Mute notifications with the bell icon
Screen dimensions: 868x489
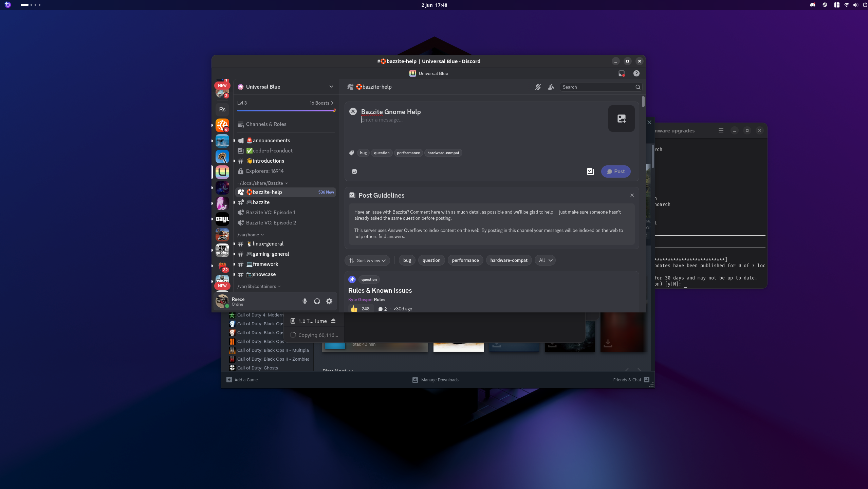click(x=538, y=87)
